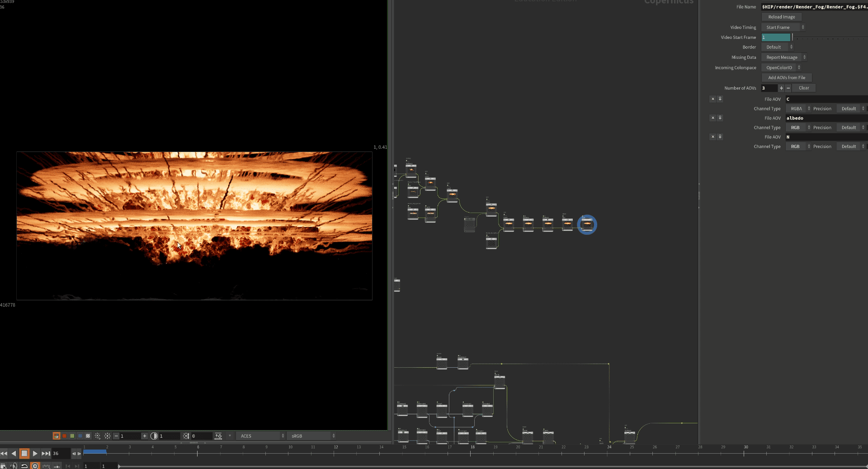This screenshot has width=868, height=469.
Task: Step back one frame
Action: 74,454
